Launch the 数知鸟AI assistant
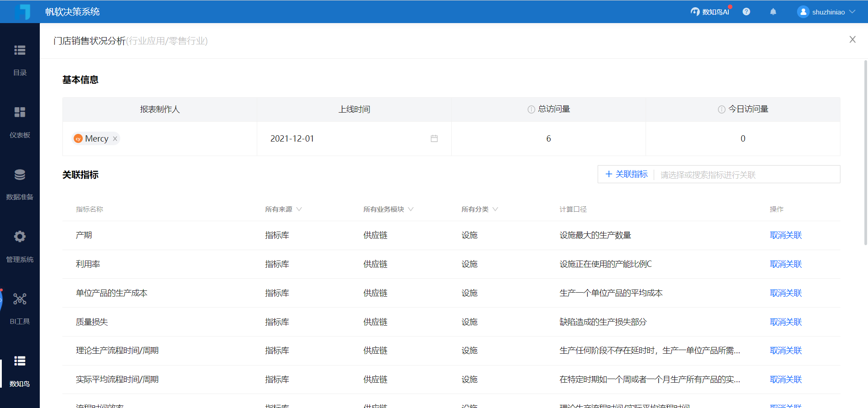The height and width of the screenshot is (408, 868). 710,12
